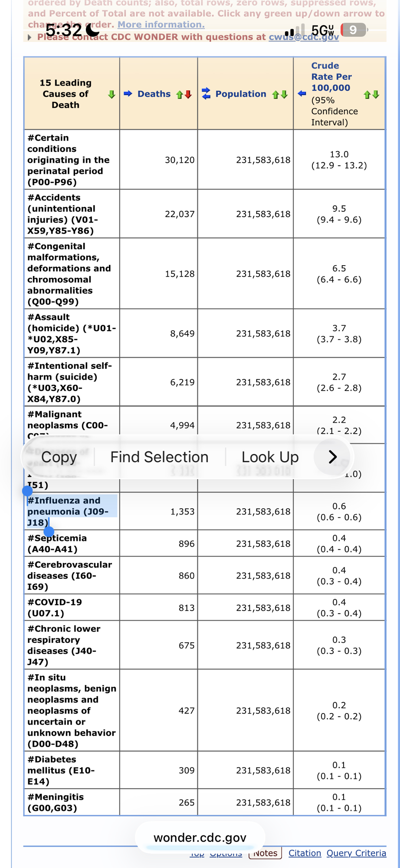
Task: Choose Find Selection from popup menu
Action: click(x=159, y=457)
